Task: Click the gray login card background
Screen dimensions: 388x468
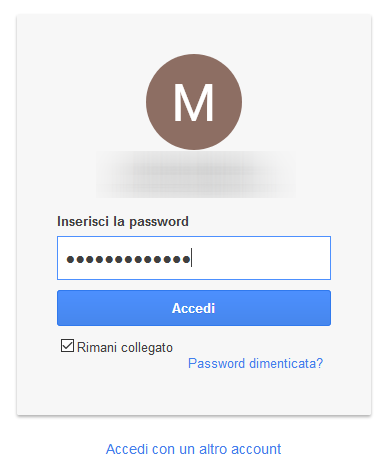Action: (194, 393)
